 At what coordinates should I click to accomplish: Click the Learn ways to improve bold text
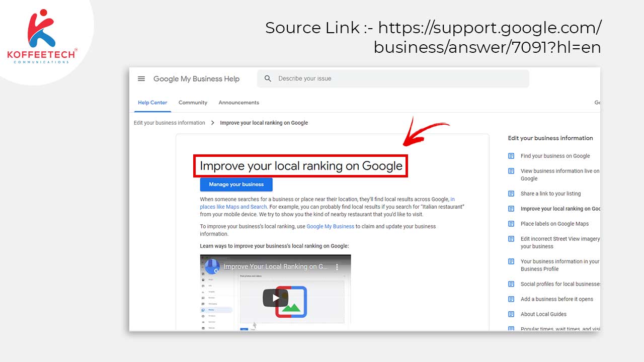click(x=274, y=246)
